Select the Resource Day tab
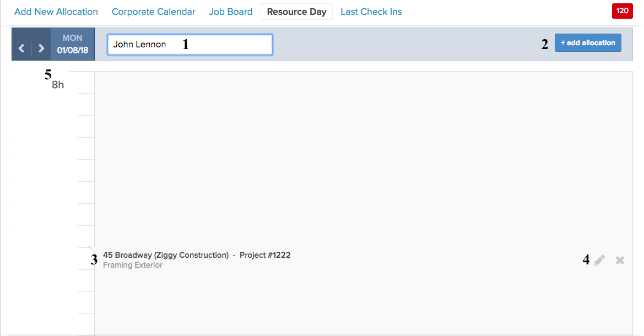This screenshot has width=644, height=336. (296, 12)
